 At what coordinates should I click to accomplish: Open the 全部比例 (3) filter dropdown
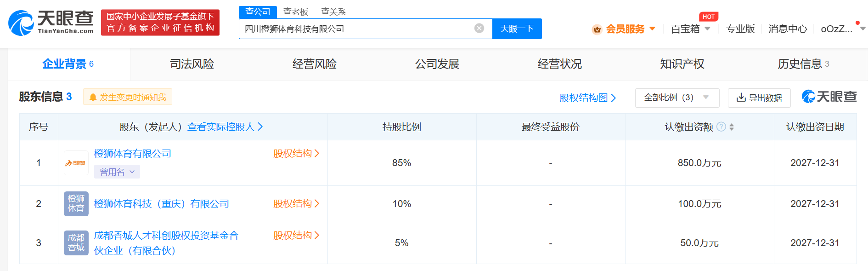(x=676, y=98)
